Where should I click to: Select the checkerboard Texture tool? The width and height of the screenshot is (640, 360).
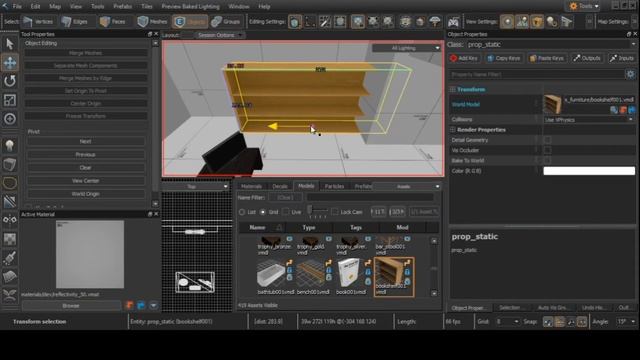(x=10, y=239)
